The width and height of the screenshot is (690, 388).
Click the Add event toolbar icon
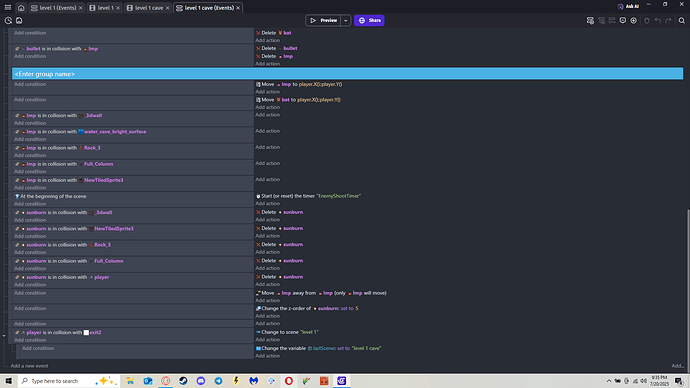point(590,20)
